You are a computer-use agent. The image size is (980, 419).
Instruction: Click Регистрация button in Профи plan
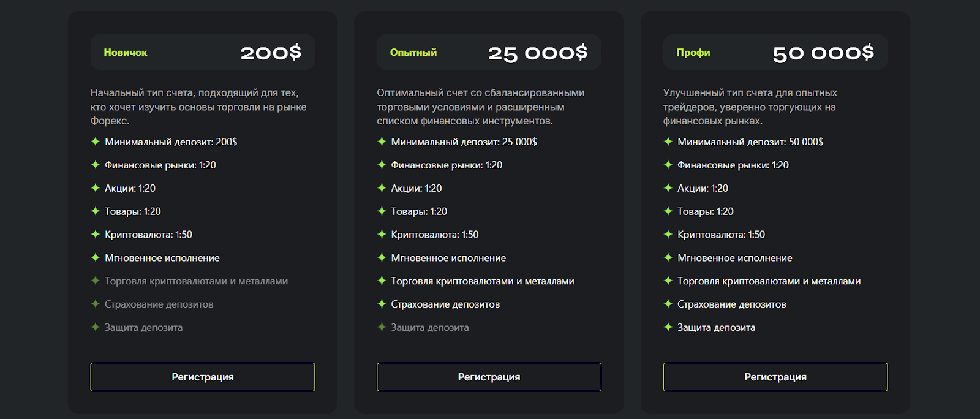pos(775,377)
